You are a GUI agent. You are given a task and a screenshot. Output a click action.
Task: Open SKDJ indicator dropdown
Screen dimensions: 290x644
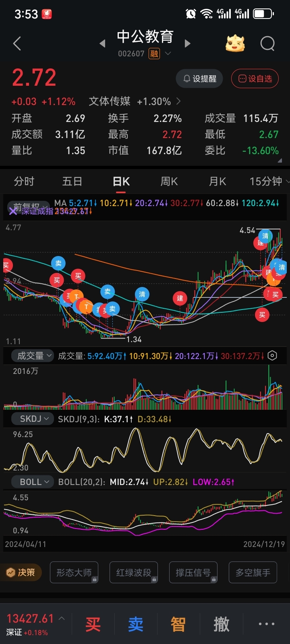coord(32,419)
